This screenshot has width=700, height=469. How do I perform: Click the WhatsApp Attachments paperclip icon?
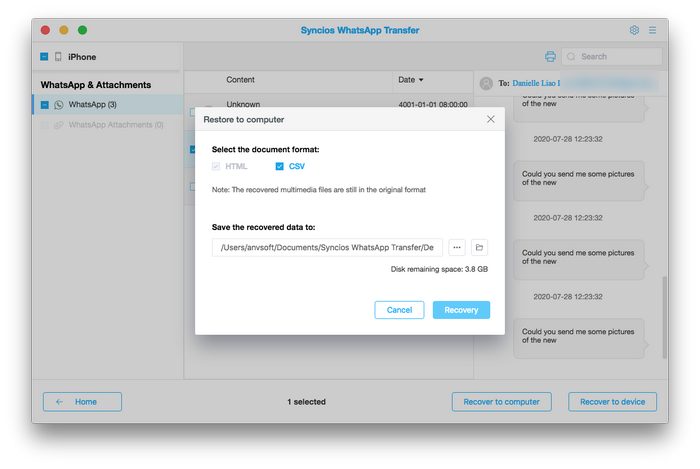[58, 125]
